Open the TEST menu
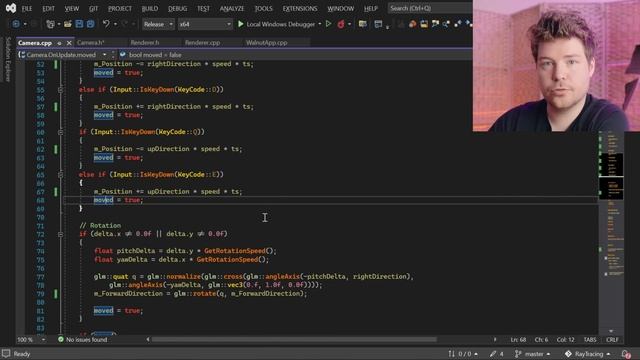This screenshot has height=360, width=640. [x=203, y=8]
